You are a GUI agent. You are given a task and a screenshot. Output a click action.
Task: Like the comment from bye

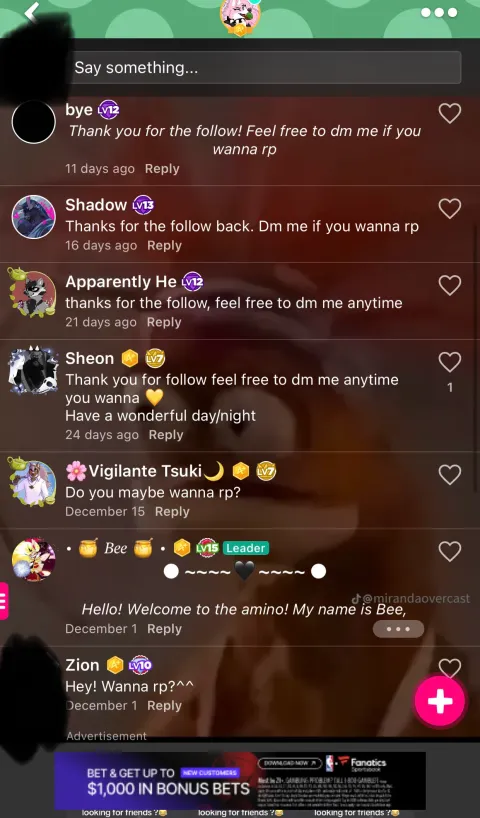(450, 113)
